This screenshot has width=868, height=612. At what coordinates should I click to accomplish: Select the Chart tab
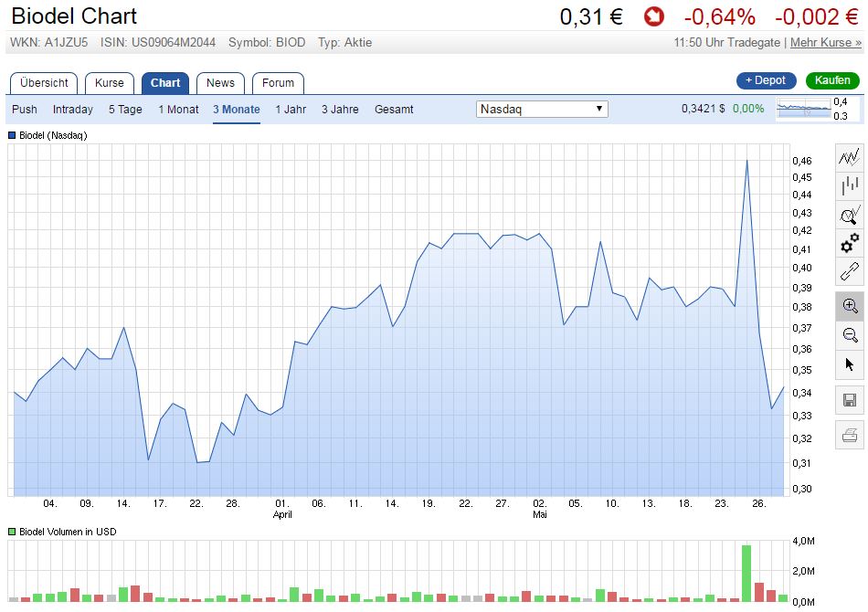click(x=165, y=83)
